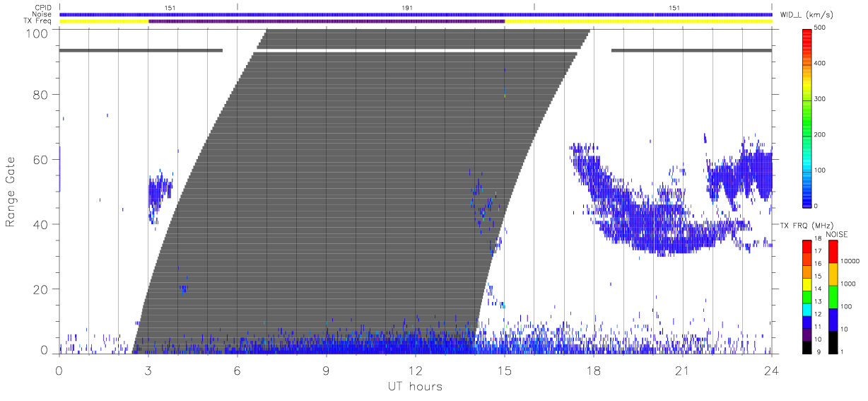Click the 1 tick on the NOISE legend

pos(843,351)
